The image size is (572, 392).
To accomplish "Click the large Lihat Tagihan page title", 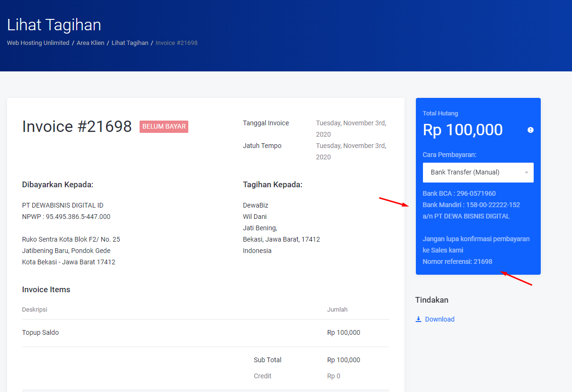I will [54, 25].
